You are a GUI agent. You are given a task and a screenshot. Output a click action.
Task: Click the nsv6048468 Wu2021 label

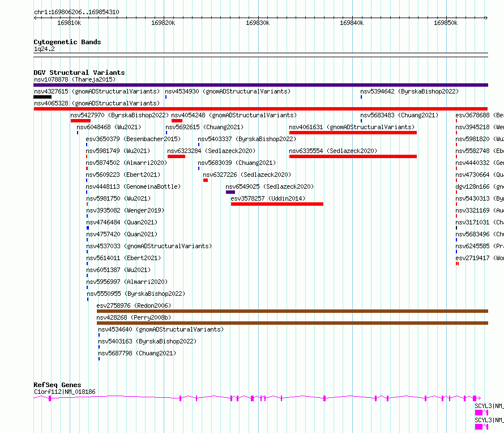(x=109, y=127)
